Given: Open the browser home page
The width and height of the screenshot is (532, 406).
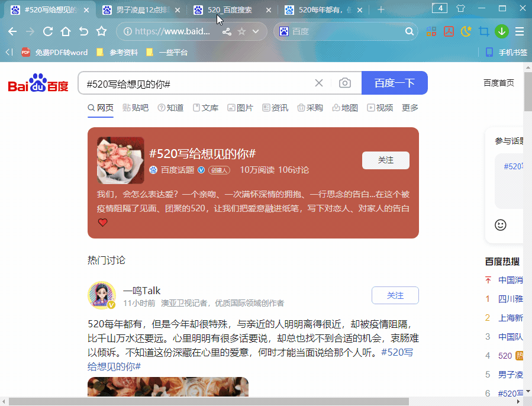Looking at the screenshot, I should (66, 31).
